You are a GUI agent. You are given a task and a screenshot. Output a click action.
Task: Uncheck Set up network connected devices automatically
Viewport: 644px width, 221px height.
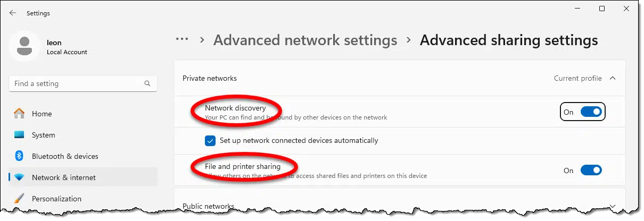(x=210, y=141)
